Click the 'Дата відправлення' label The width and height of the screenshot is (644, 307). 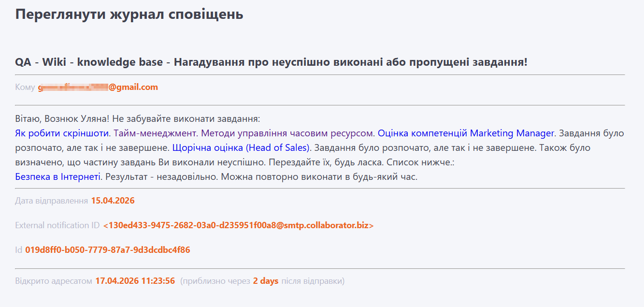pos(51,200)
